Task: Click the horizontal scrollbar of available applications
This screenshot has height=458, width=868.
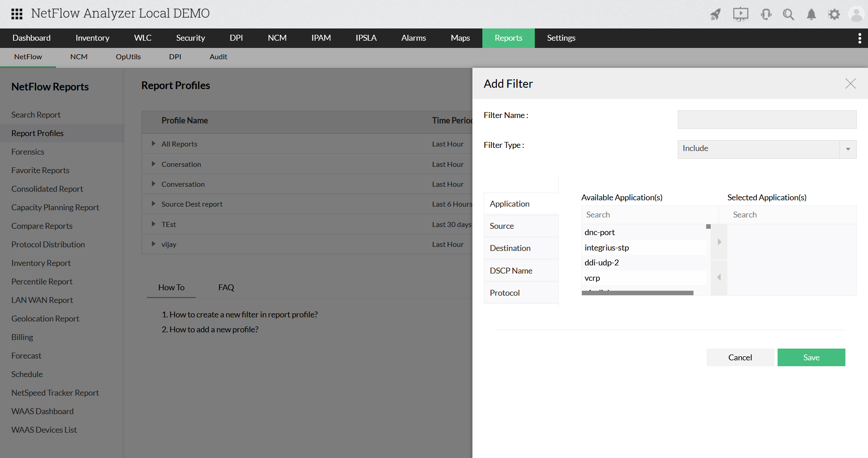Action: [637, 293]
